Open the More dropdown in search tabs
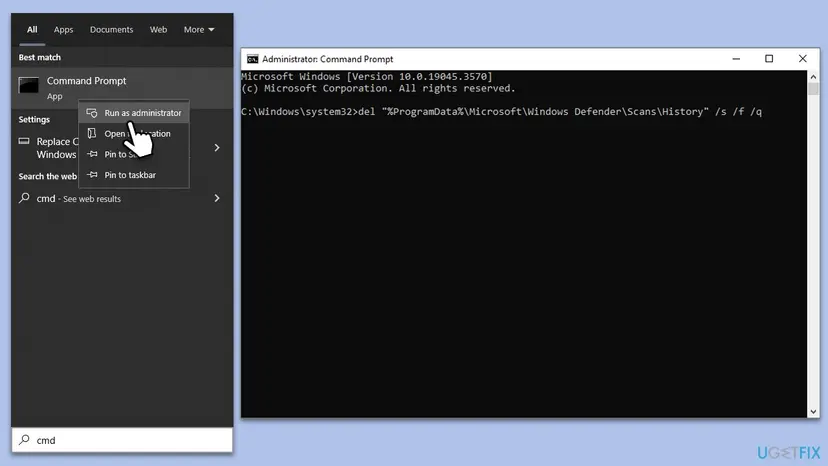The height and width of the screenshot is (466, 828). point(199,30)
